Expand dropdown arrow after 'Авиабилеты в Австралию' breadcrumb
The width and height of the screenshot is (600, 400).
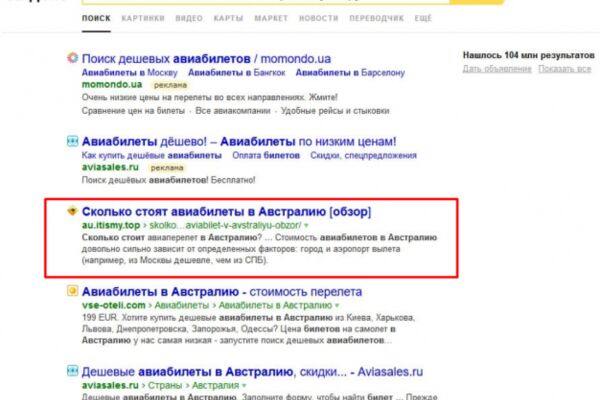coord(337,305)
